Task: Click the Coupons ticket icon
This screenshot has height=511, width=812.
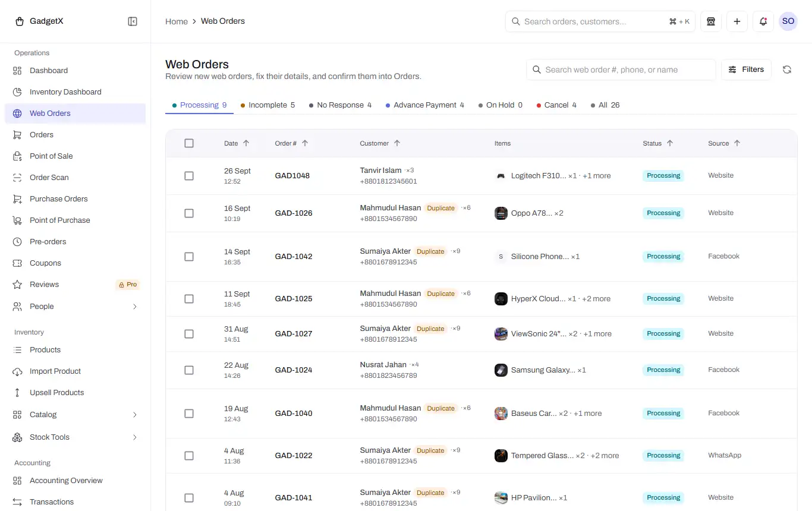Action: [17, 263]
